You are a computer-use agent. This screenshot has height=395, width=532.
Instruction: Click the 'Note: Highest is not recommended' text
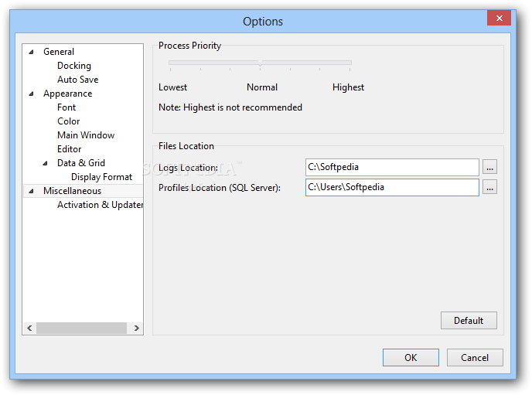tap(230, 107)
